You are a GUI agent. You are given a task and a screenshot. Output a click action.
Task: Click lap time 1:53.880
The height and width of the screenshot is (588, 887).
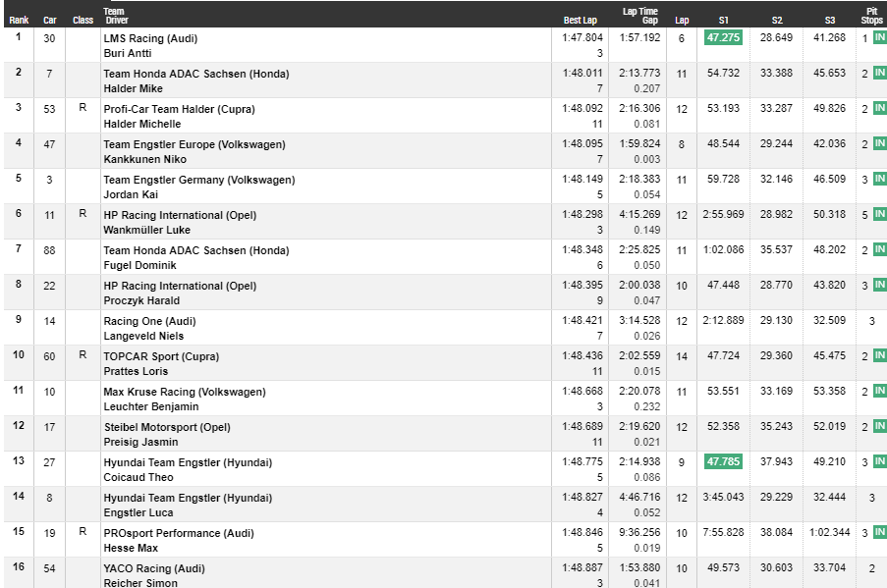(639, 567)
